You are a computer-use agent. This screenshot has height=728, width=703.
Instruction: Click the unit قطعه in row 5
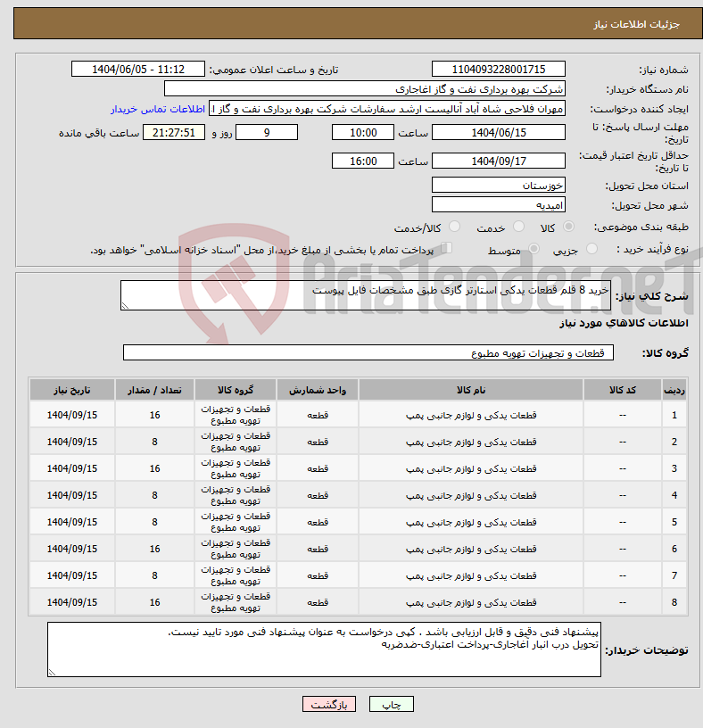(x=318, y=522)
